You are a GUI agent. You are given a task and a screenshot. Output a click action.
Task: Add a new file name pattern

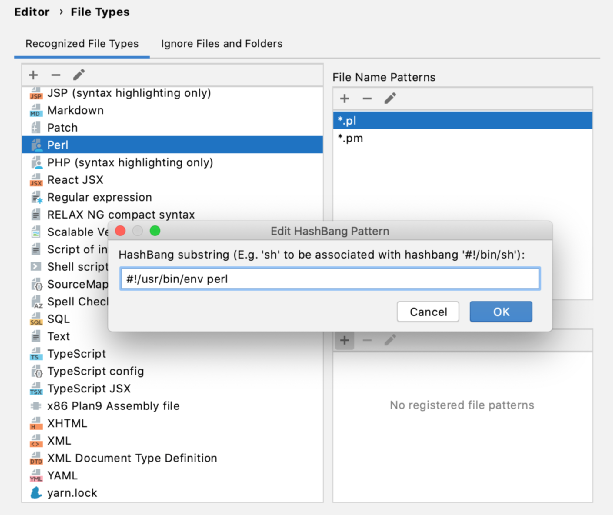pos(344,98)
